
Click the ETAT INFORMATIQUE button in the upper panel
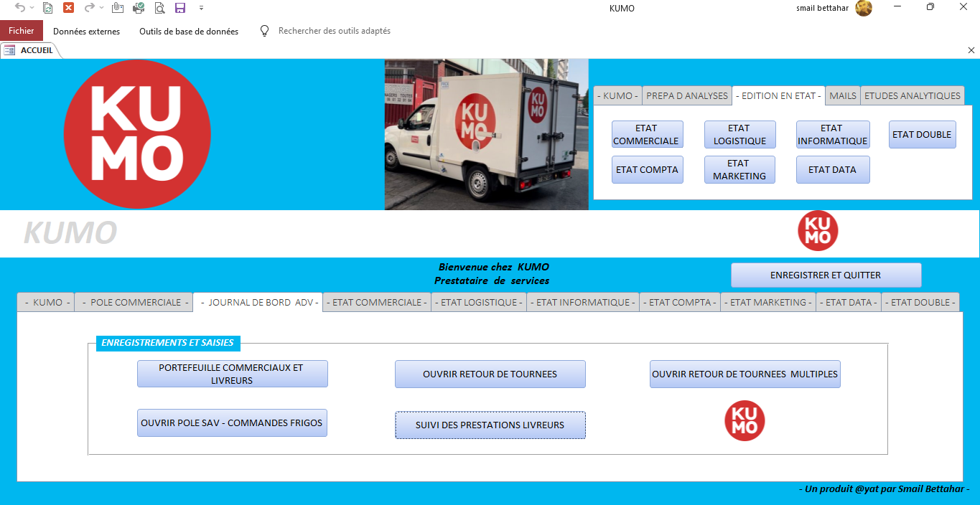click(x=832, y=134)
